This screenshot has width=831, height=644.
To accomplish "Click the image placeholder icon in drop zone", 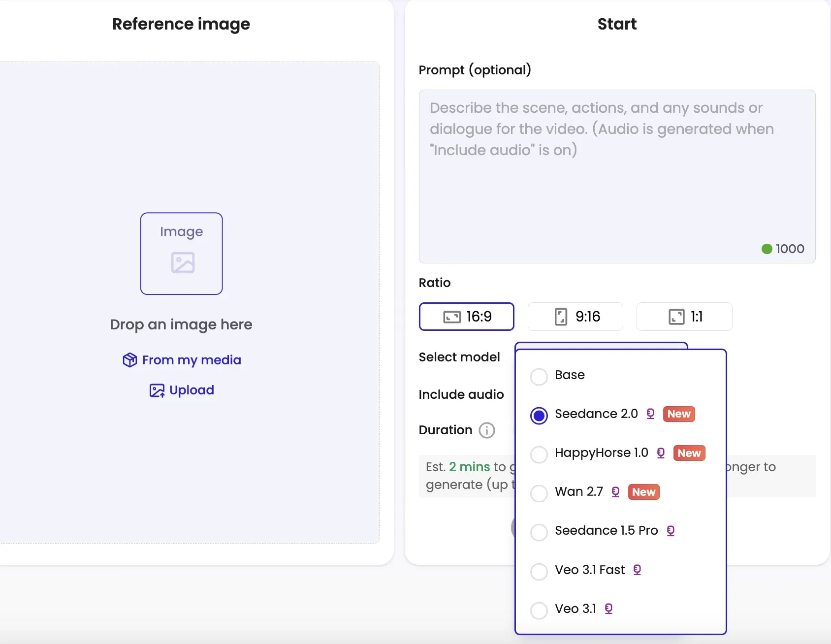I will point(183,262).
